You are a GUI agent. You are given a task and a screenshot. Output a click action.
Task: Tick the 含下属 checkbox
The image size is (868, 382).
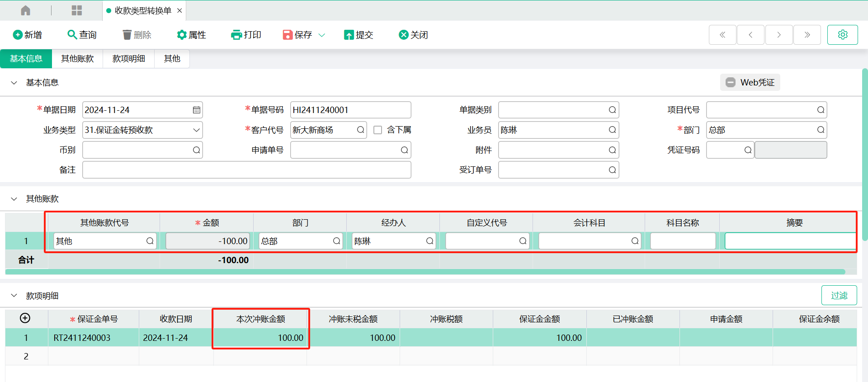tap(378, 130)
